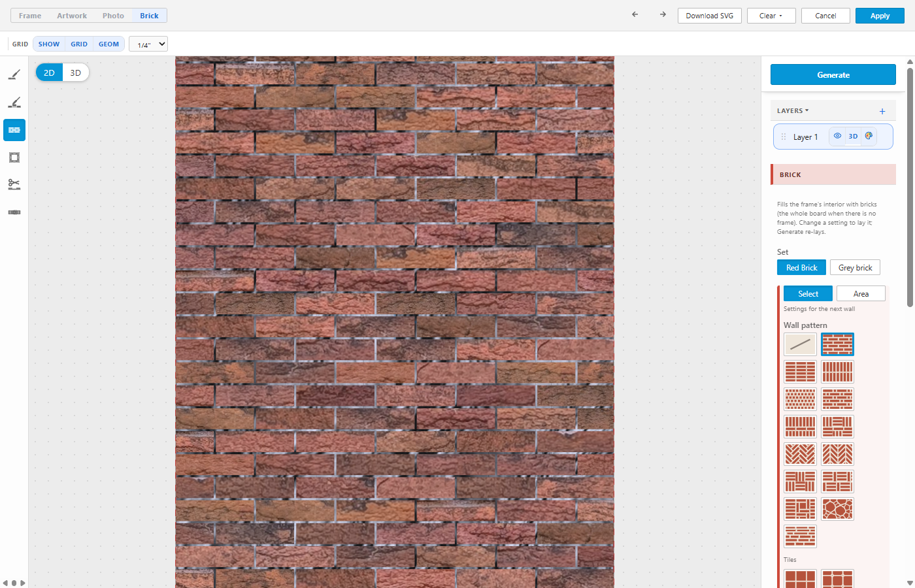The image size is (915, 588).
Task: Switch canvas view to 2D
Action: click(x=49, y=73)
